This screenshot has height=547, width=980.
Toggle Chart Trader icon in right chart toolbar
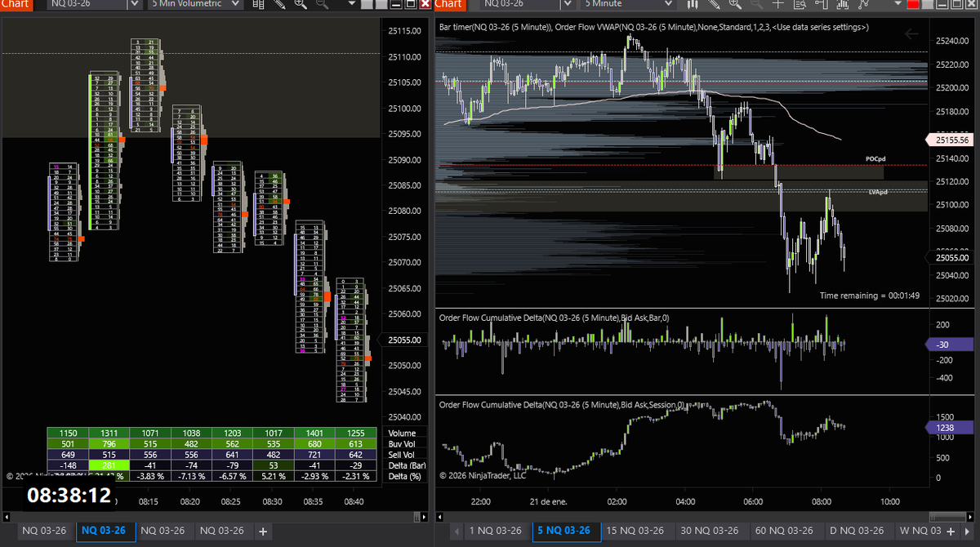tap(821, 4)
